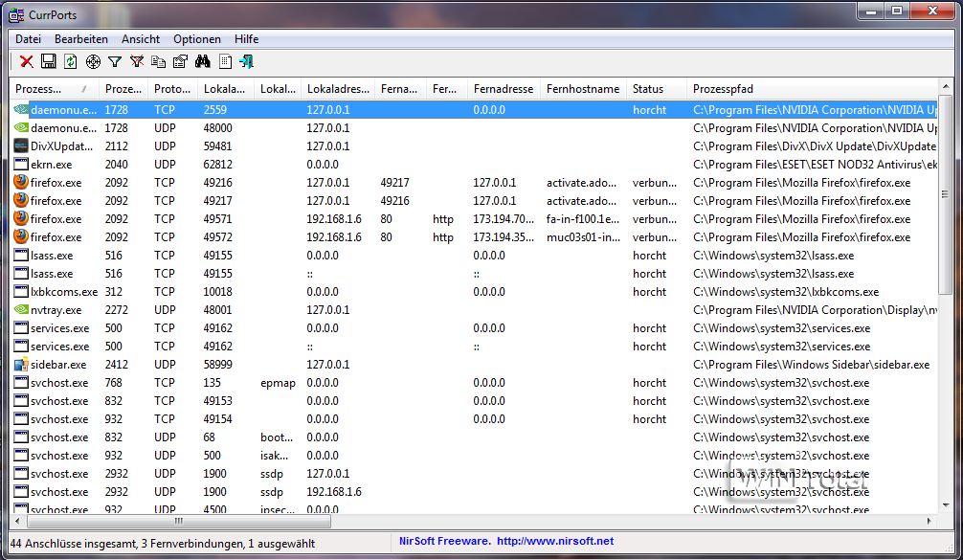Open properties with the toolbar icon

[x=180, y=62]
